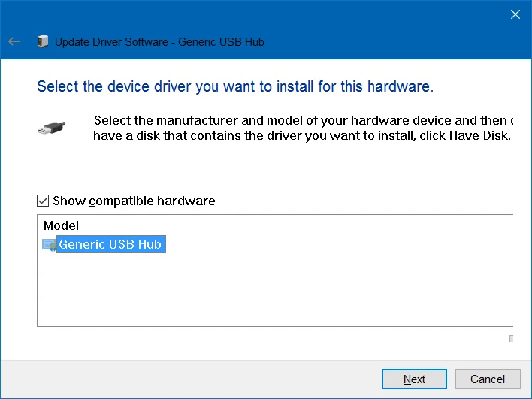Viewport: 532px width, 399px height.
Task: Click the Update Driver Software title text
Action: (159, 42)
